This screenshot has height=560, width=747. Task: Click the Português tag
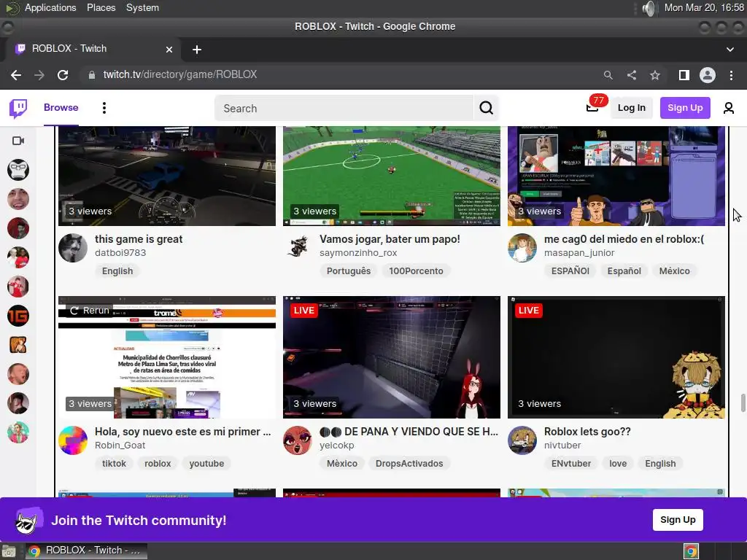[x=348, y=271]
